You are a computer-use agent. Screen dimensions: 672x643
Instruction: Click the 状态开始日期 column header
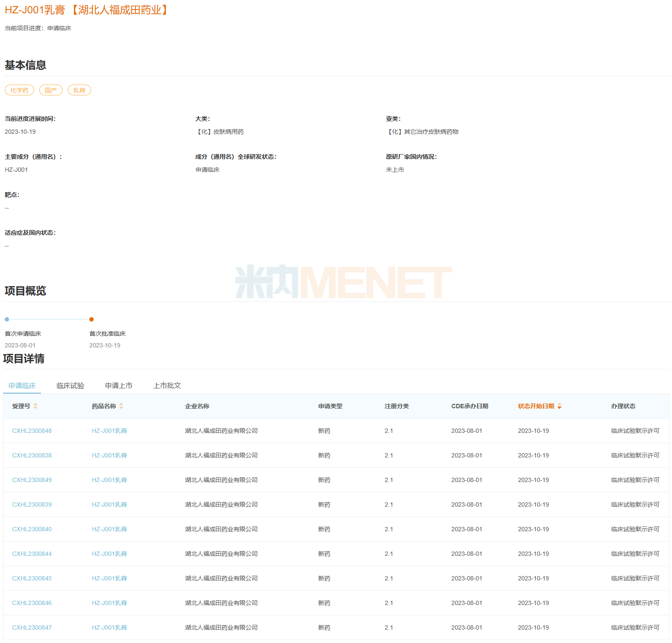point(536,406)
